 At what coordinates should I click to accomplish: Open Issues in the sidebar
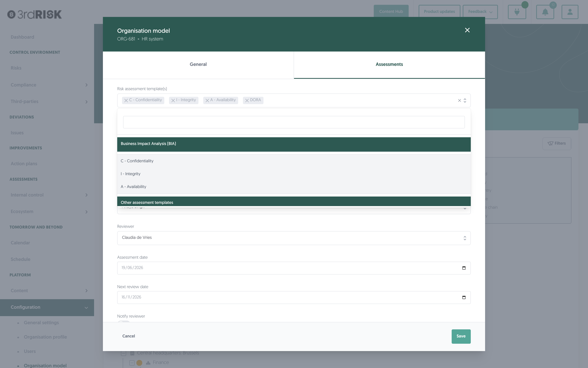coord(17,133)
